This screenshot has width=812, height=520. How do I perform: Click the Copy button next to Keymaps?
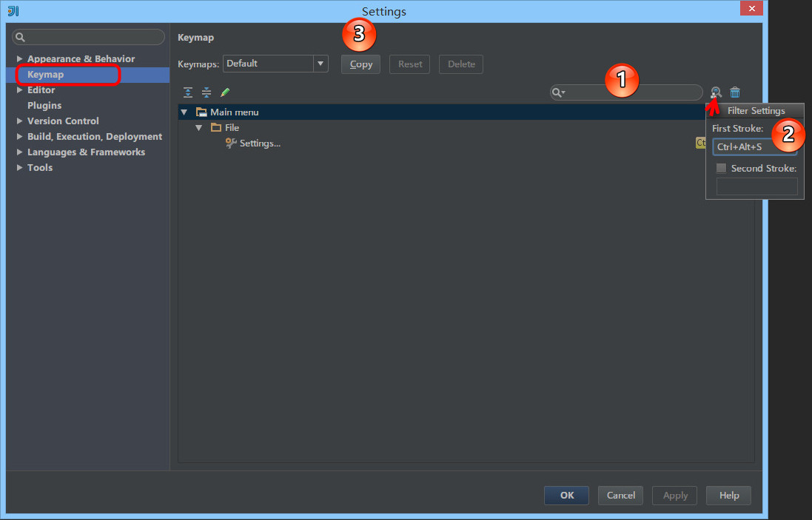click(x=360, y=64)
